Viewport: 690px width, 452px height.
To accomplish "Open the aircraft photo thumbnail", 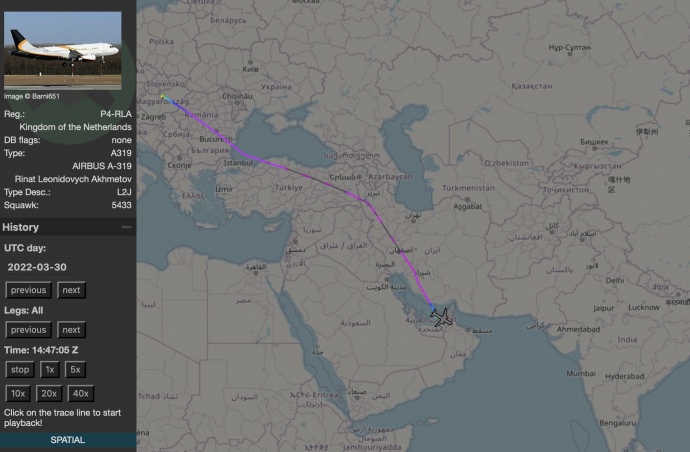I will point(63,50).
